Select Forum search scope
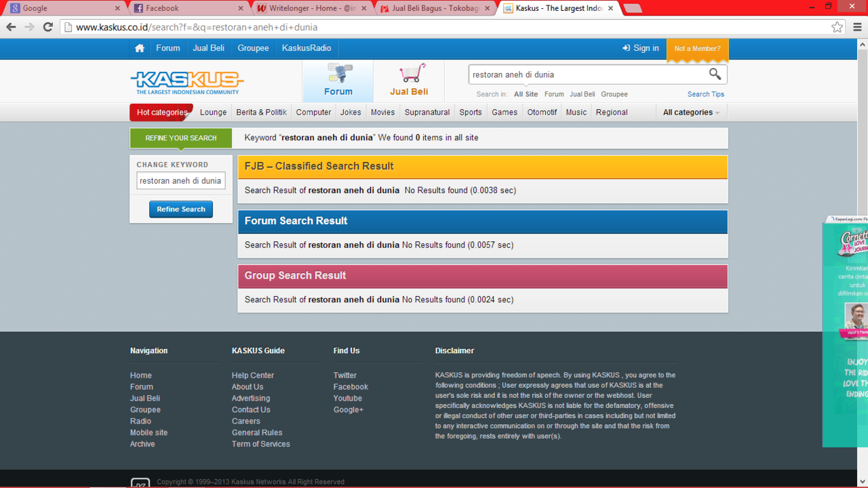 pyautogui.click(x=554, y=94)
